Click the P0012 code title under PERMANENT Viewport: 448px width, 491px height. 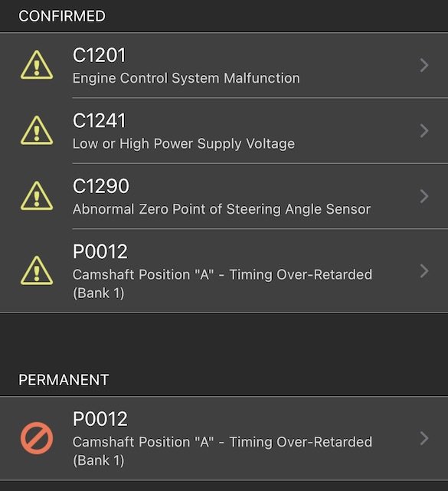(100, 419)
